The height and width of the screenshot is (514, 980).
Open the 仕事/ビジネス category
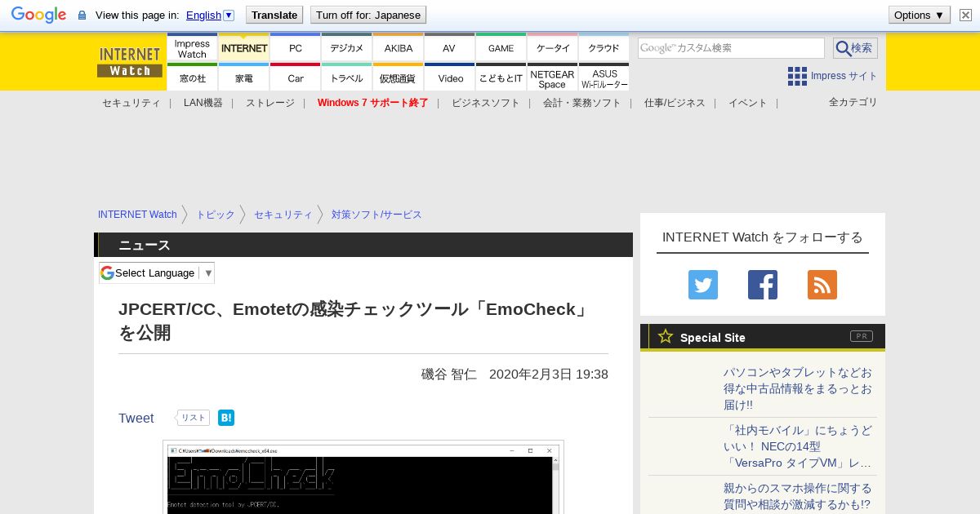click(675, 103)
